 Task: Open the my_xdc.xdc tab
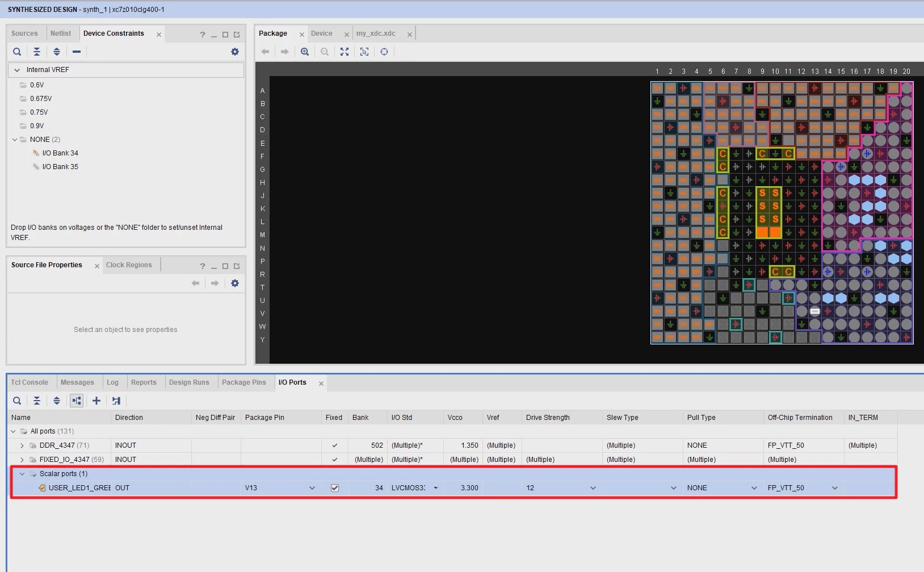pos(376,33)
